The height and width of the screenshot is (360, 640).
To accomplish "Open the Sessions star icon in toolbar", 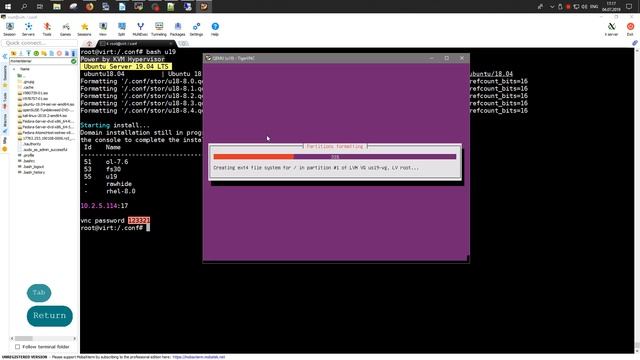I will [84, 29].
